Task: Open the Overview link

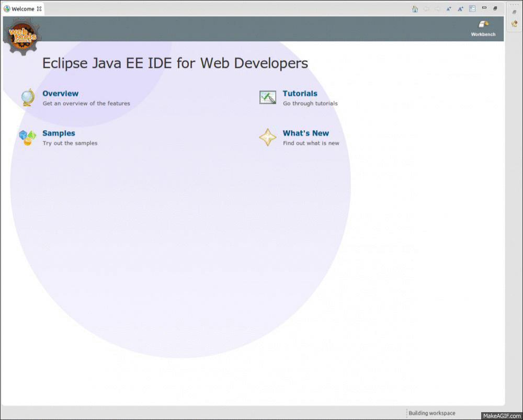Action: click(x=60, y=94)
